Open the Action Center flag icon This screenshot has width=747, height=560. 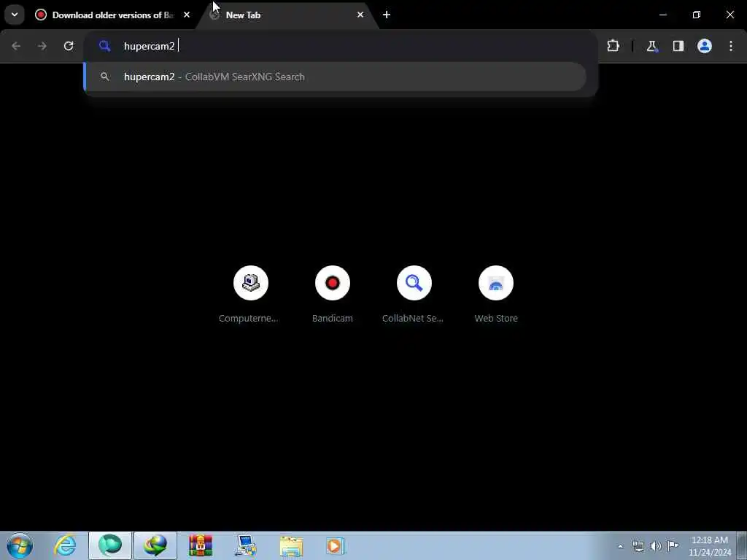pos(673,546)
